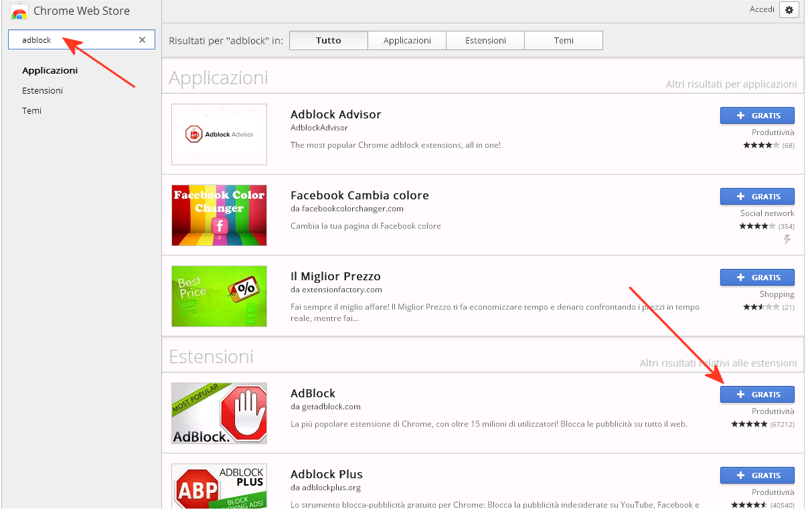This screenshot has height=509, width=812.
Task: Open the Best Price thumbnail
Action: pyautogui.click(x=219, y=296)
